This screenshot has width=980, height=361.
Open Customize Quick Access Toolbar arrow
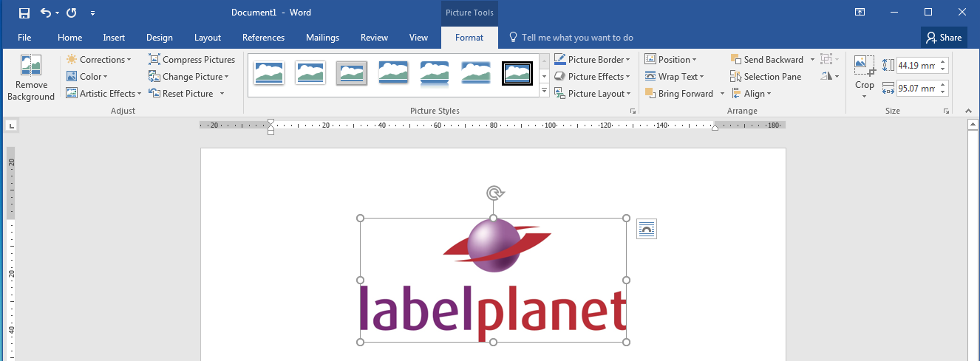coord(92,13)
